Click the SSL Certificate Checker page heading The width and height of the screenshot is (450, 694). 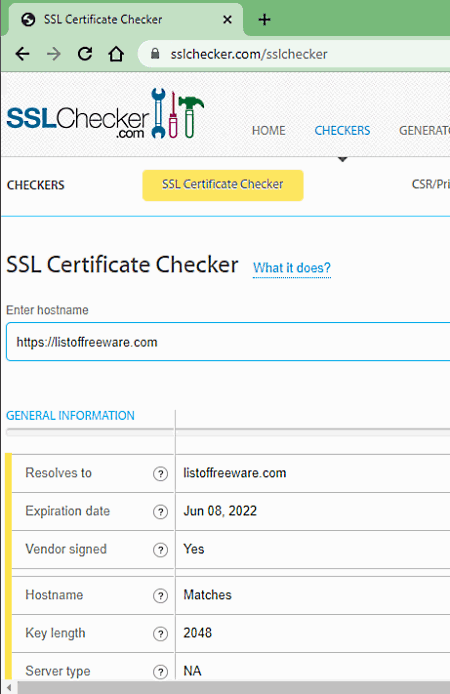click(122, 265)
